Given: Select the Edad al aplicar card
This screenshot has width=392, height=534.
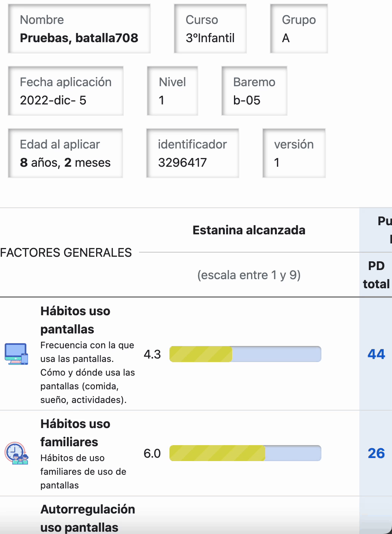Looking at the screenshot, I should (65, 153).
